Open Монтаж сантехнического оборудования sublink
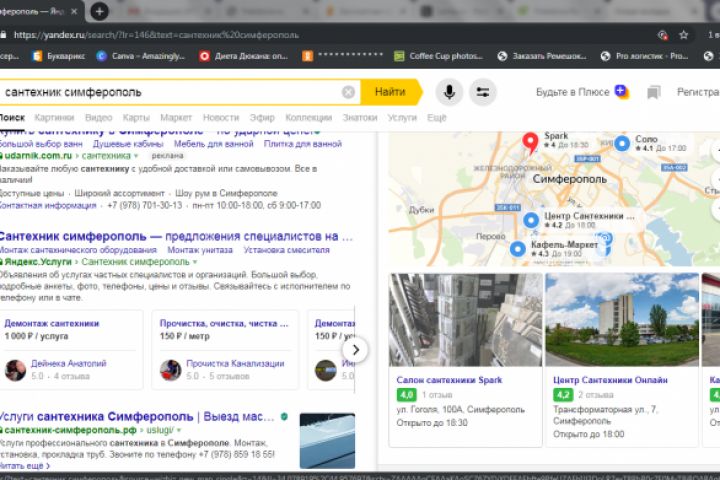 [x=78, y=250]
